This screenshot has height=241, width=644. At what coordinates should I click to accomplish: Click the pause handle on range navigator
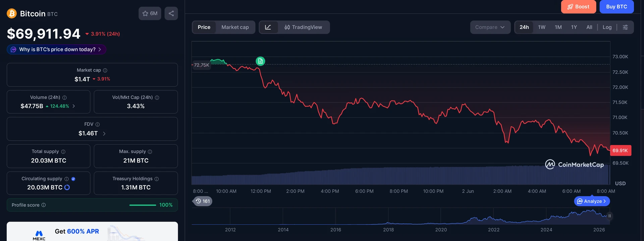pos(609,216)
